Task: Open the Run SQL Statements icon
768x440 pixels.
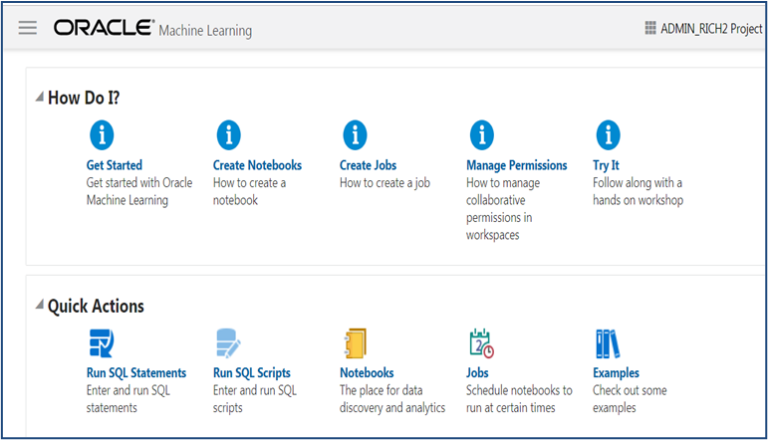Action: tap(102, 343)
